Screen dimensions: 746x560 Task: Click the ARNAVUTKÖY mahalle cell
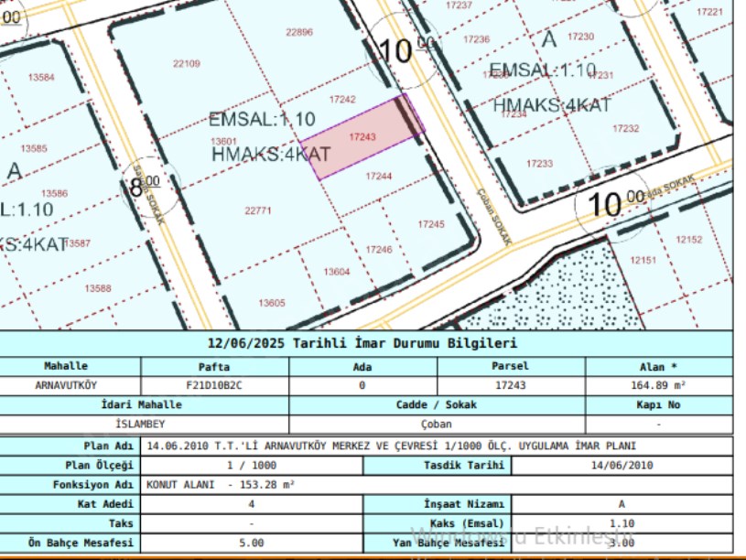tap(66, 385)
